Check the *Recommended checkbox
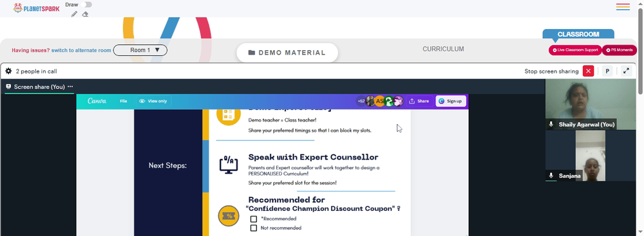 click(254, 219)
